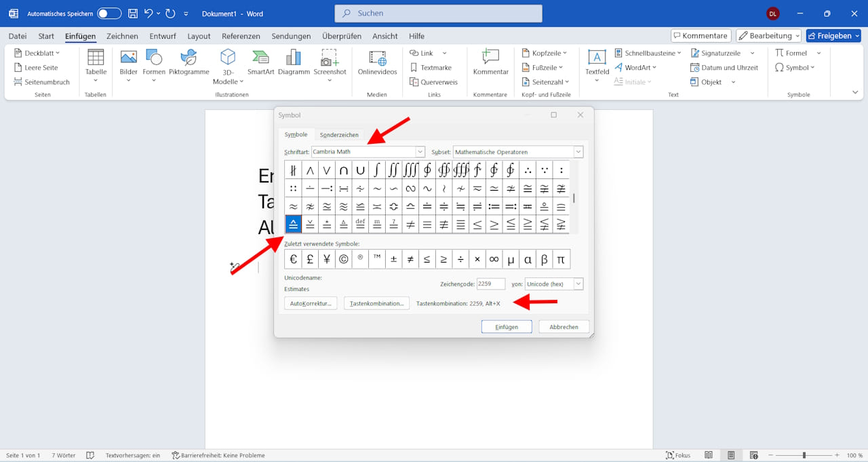The width and height of the screenshot is (868, 462).
Task: Open the Subset Mathematische Operatoren dropdown
Action: (x=578, y=152)
